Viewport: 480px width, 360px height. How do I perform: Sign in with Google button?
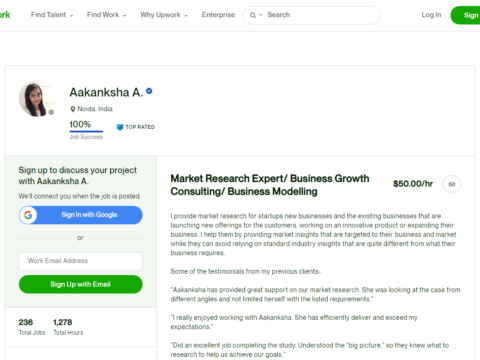click(x=81, y=215)
